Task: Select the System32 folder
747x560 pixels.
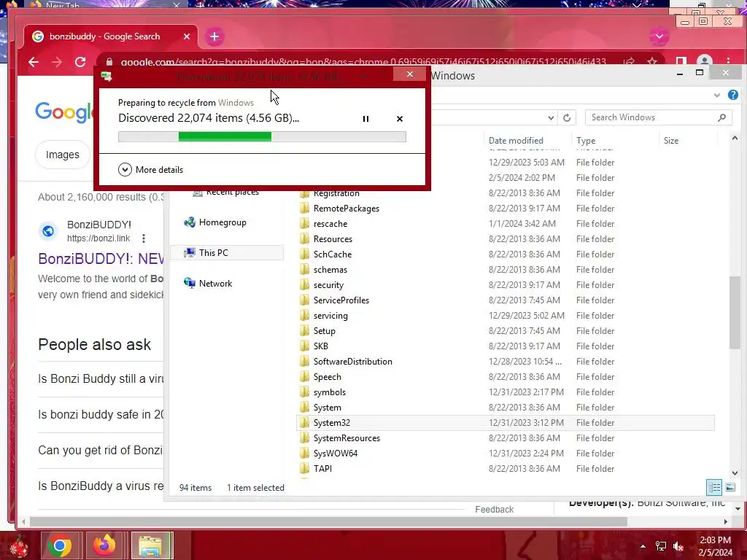Action: [505, 423]
